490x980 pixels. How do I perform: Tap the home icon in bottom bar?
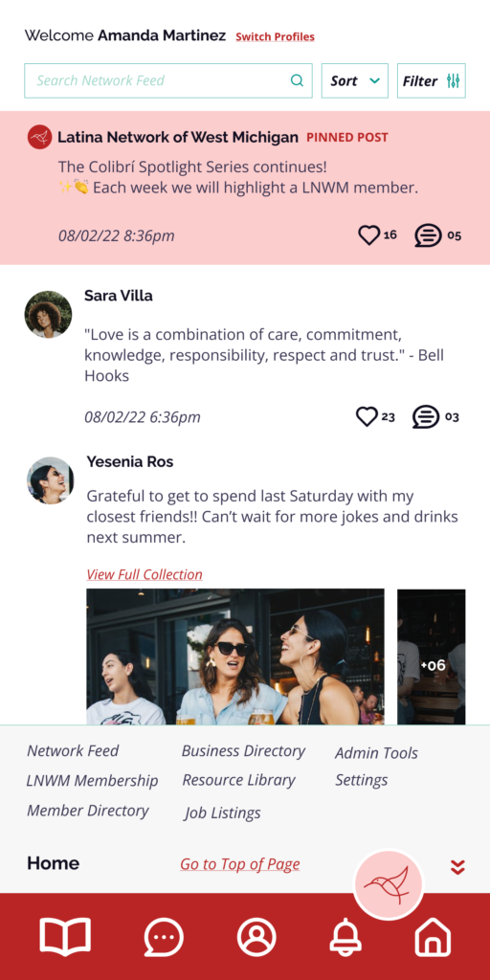click(433, 938)
